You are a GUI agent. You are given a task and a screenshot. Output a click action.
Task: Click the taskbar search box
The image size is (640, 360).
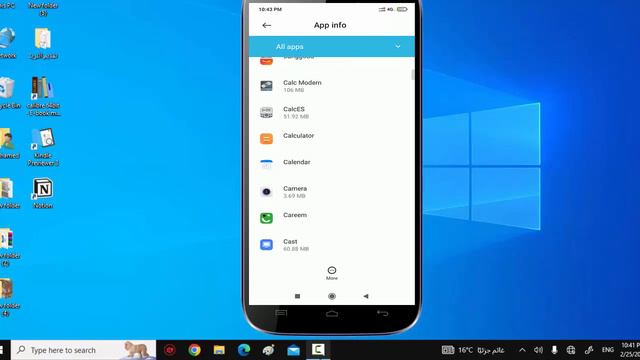click(84, 350)
